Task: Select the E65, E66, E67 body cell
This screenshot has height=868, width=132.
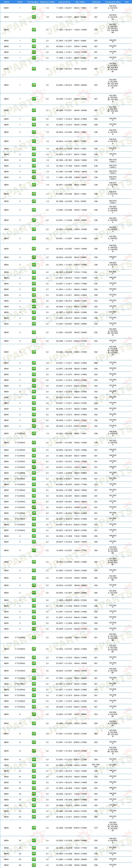Action: tap(96, 765)
